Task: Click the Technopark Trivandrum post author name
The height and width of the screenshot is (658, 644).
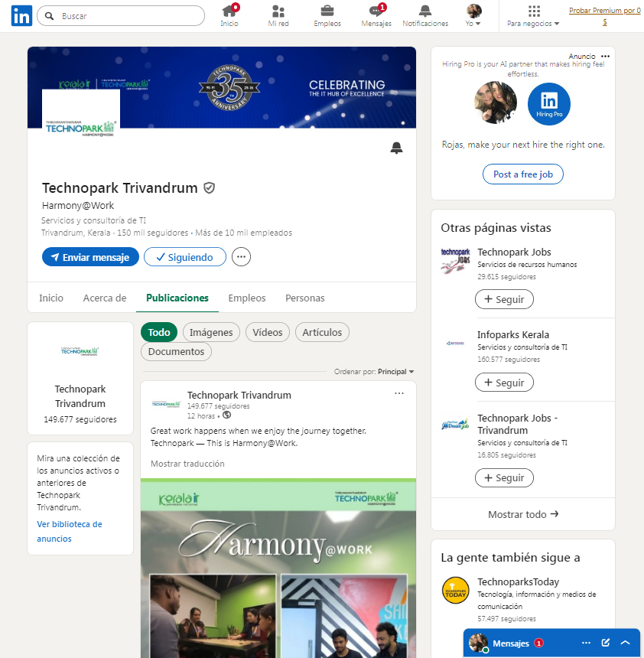Action: coord(239,395)
